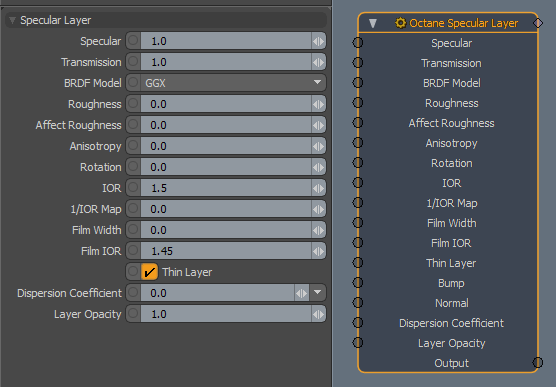The height and width of the screenshot is (387, 556).
Task: Click the Layer Opacity input socket on node
Action: pos(358,342)
